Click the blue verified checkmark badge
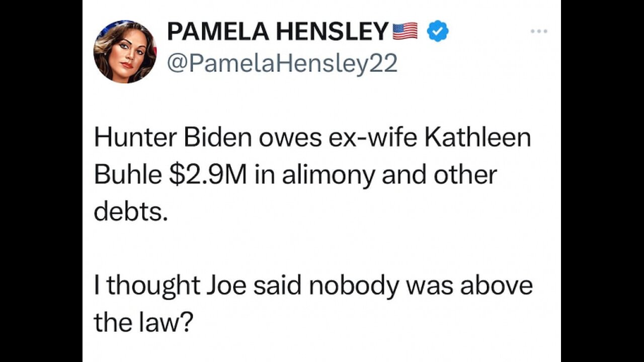Image resolution: width=644 pixels, height=362 pixels. (438, 32)
